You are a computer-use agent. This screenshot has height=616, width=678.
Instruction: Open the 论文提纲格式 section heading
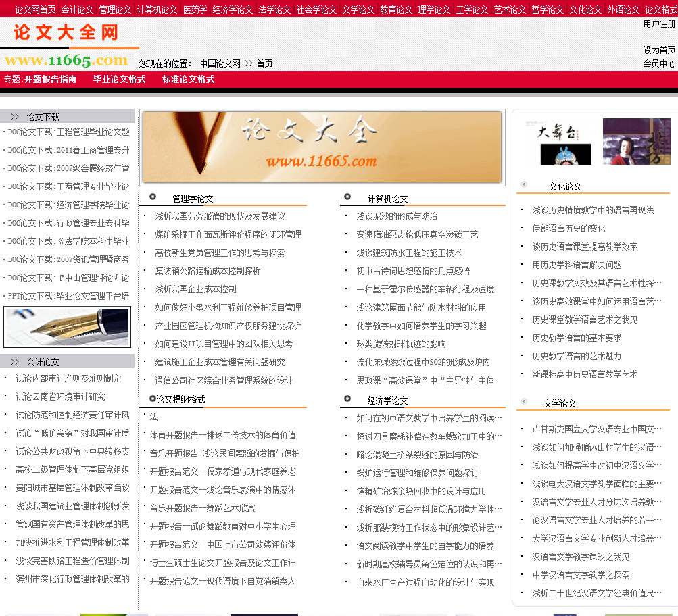tap(180, 400)
